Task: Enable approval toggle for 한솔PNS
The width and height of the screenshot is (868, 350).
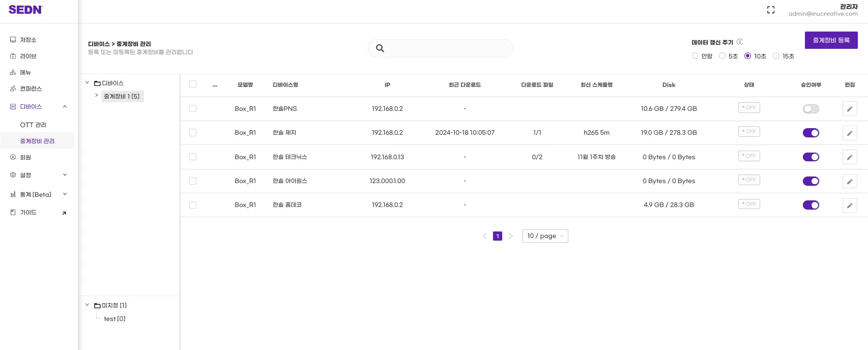Action: coord(811,109)
